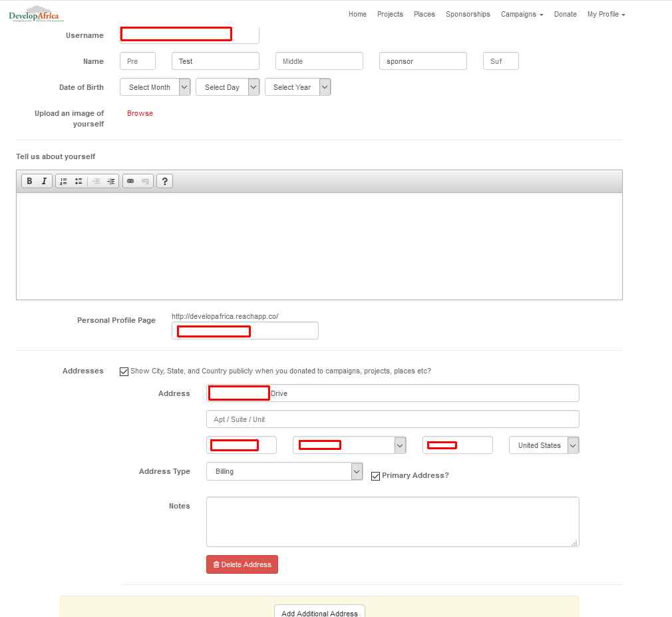Open the Select Month dropdown
This screenshot has height=617, width=672.
[155, 87]
